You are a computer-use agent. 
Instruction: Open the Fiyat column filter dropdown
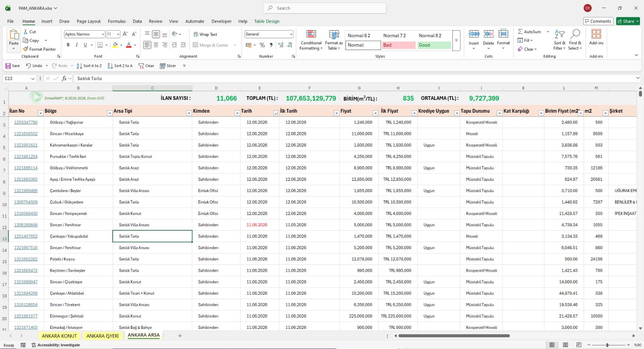click(x=375, y=113)
